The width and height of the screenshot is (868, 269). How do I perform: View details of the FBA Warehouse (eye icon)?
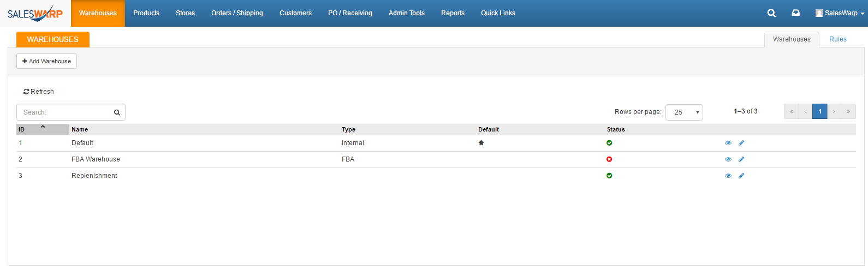(x=728, y=159)
